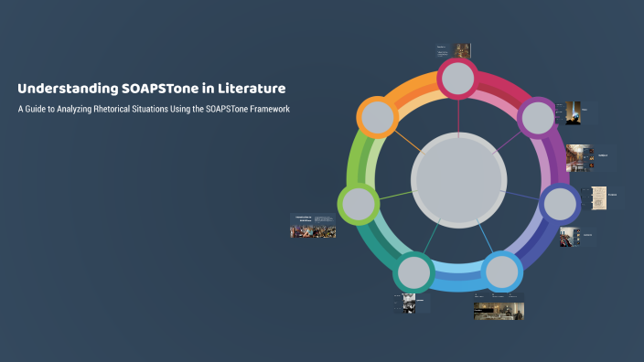Open the slide with black-and-white photograph
Image resolution: width=644 pixels, height=362 pixels.
412,303
